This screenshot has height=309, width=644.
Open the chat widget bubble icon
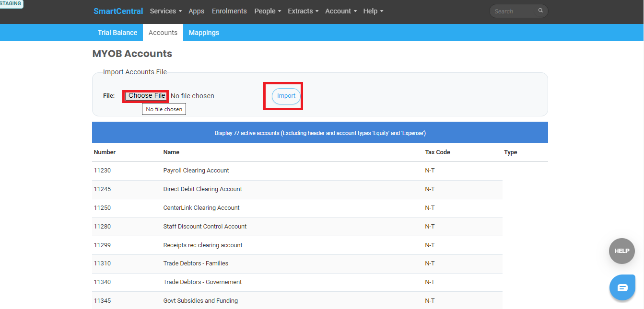[622, 287]
